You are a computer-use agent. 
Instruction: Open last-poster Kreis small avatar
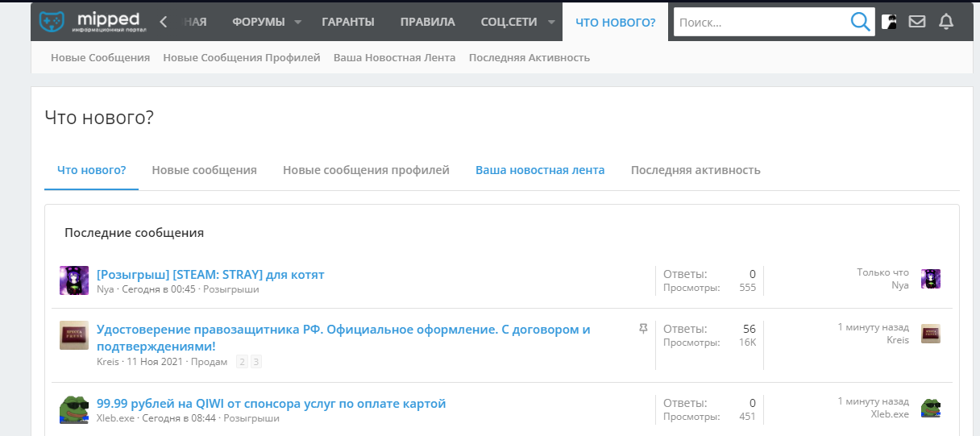pyautogui.click(x=931, y=334)
